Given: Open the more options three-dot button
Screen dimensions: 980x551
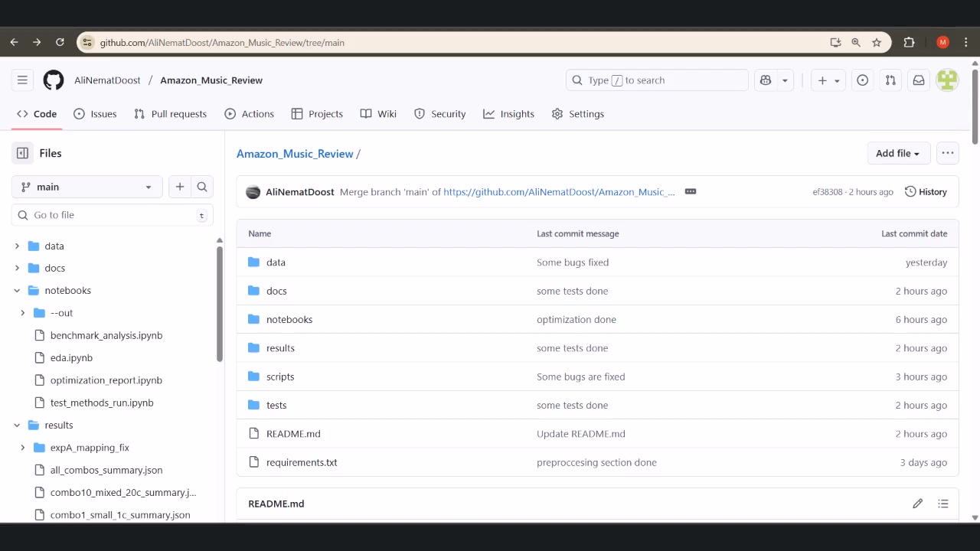Looking at the screenshot, I should [x=948, y=153].
